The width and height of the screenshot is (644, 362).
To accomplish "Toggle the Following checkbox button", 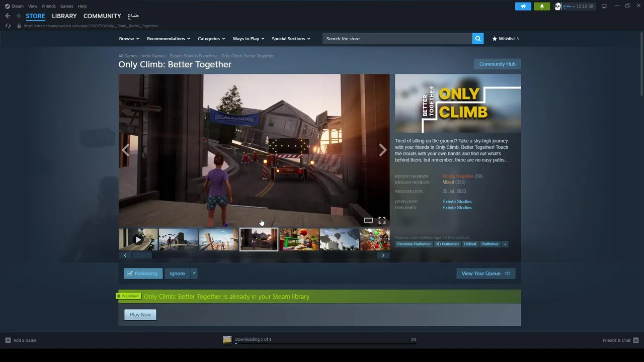I will click(143, 274).
